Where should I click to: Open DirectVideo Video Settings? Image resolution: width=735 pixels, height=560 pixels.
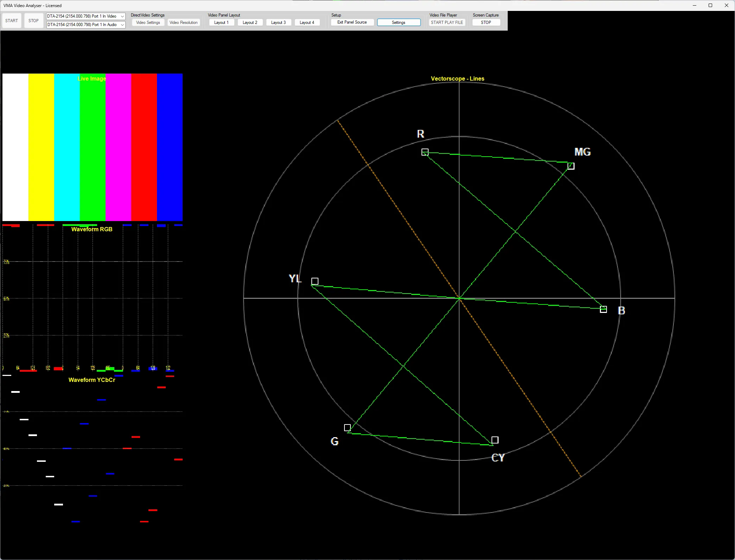pyautogui.click(x=148, y=23)
